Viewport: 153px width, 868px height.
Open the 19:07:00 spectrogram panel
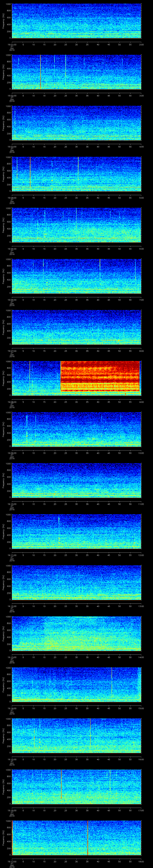[76, 327]
